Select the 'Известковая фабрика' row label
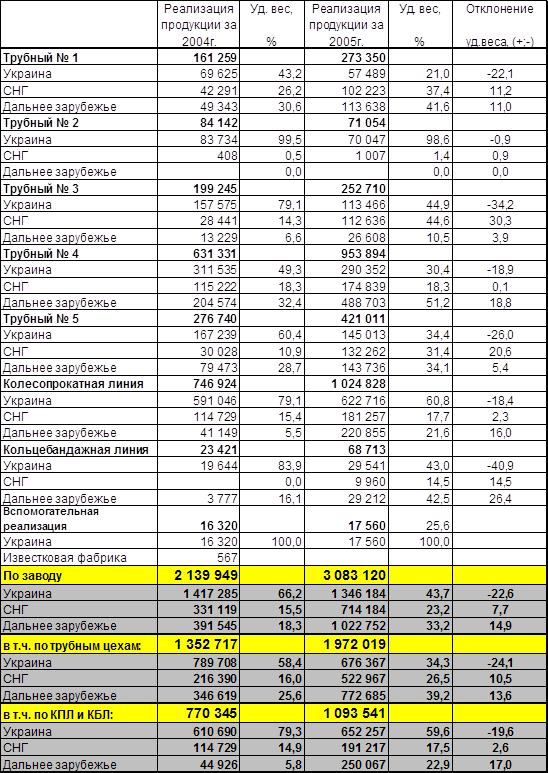 coord(79,558)
